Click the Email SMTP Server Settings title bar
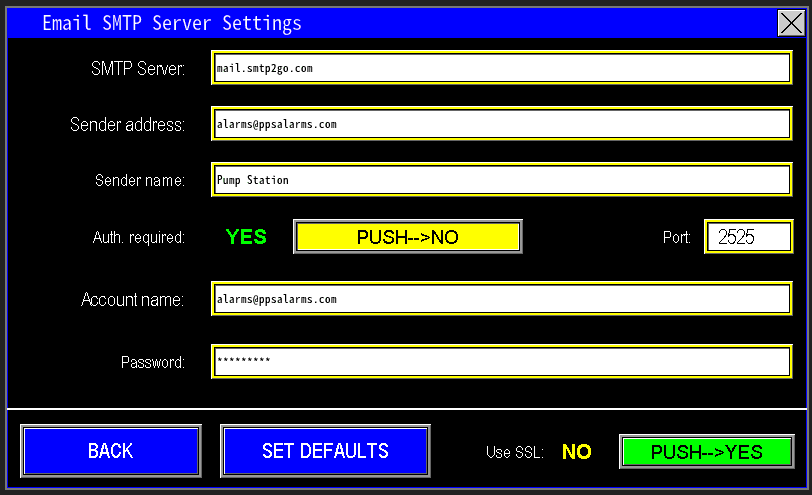The width and height of the screenshot is (812, 495). pos(400,23)
